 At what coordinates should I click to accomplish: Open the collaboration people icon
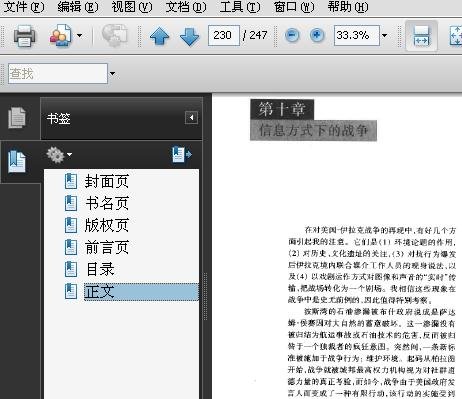pyautogui.click(x=61, y=35)
